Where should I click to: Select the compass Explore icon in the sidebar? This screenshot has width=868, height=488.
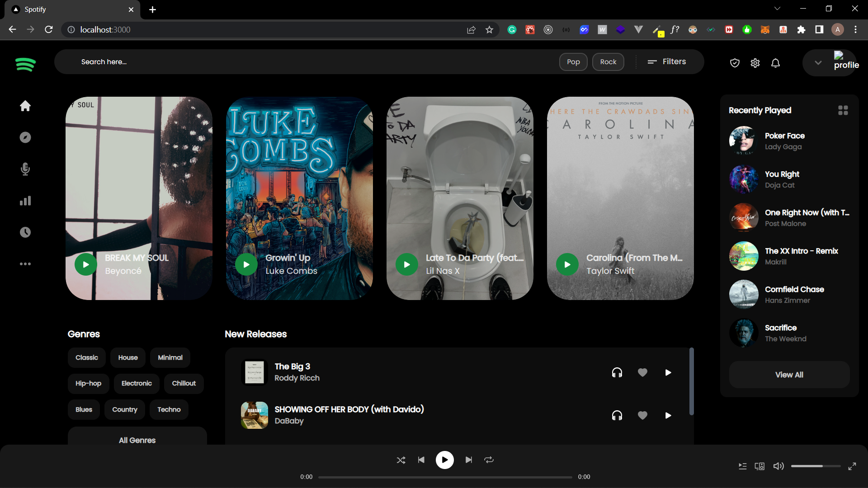[25, 137]
